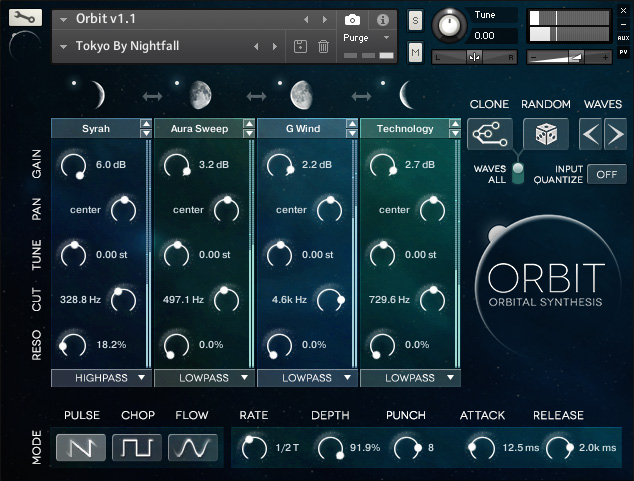Step G Wind sound up with up arrow
The height and width of the screenshot is (481, 634).
coord(352,123)
